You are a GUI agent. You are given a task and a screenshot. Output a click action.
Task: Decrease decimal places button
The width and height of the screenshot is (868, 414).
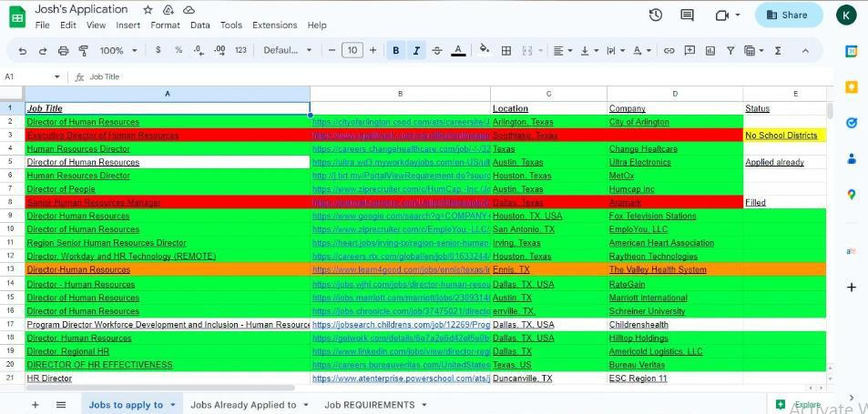[199, 50]
